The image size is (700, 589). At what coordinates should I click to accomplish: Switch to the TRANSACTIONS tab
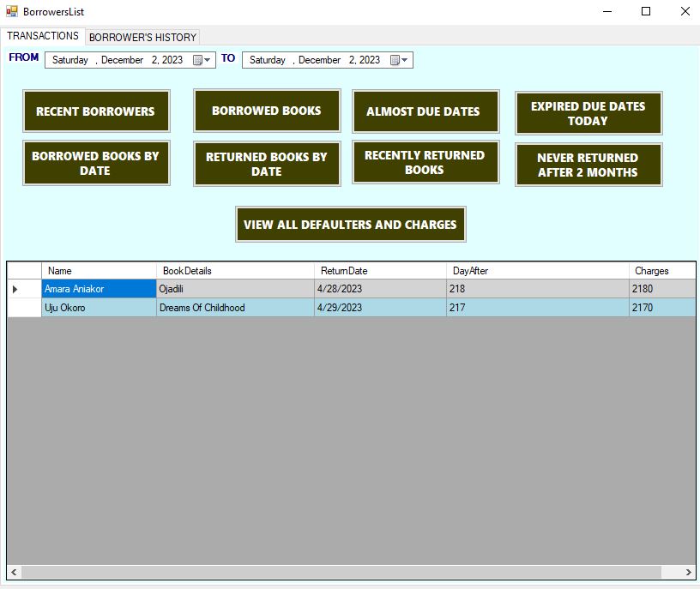point(42,36)
